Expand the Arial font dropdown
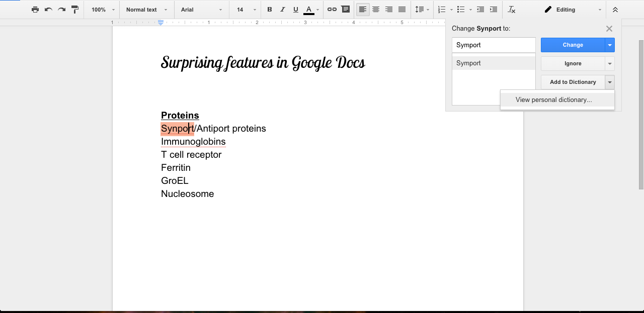 pyautogui.click(x=201, y=10)
